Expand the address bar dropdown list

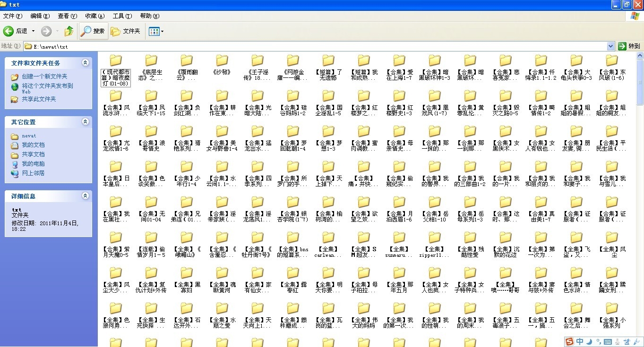point(610,46)
